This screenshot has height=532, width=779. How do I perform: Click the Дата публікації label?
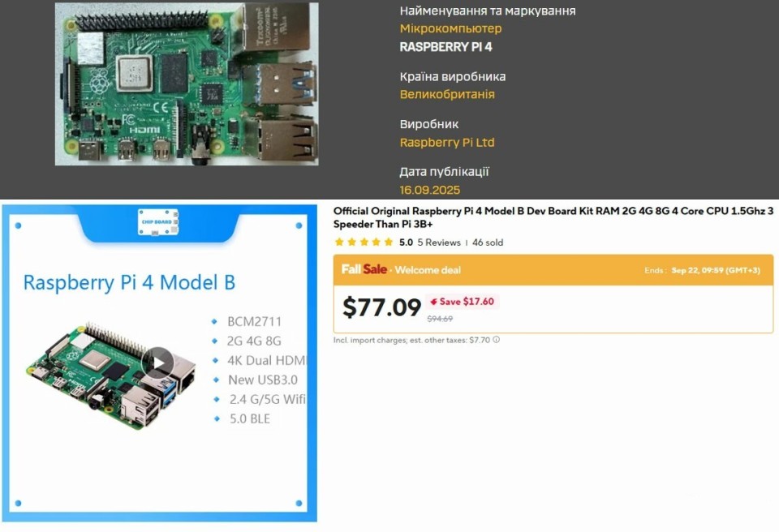(444, 172)
